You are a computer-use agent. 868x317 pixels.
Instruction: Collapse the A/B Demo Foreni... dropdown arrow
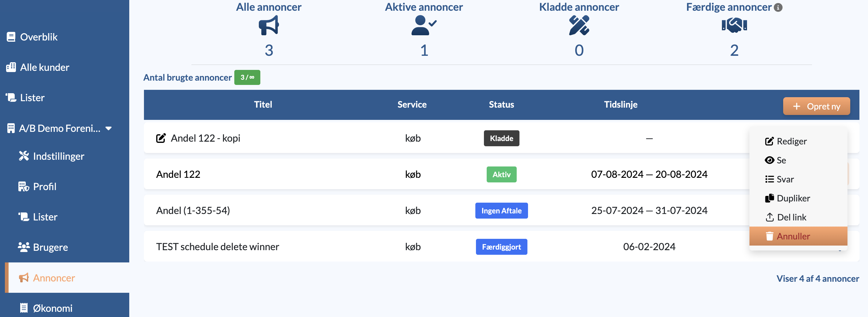[x=108, y=128]
